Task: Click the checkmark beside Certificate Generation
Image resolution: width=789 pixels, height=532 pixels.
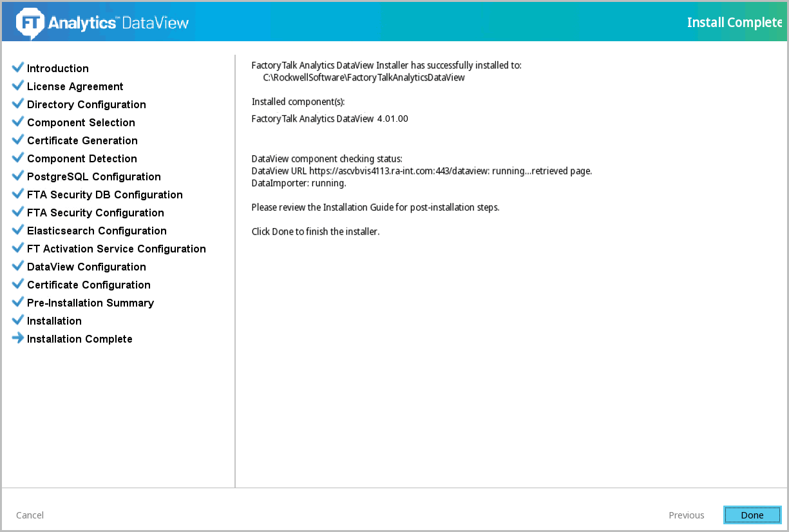Action: coord(18,140)
